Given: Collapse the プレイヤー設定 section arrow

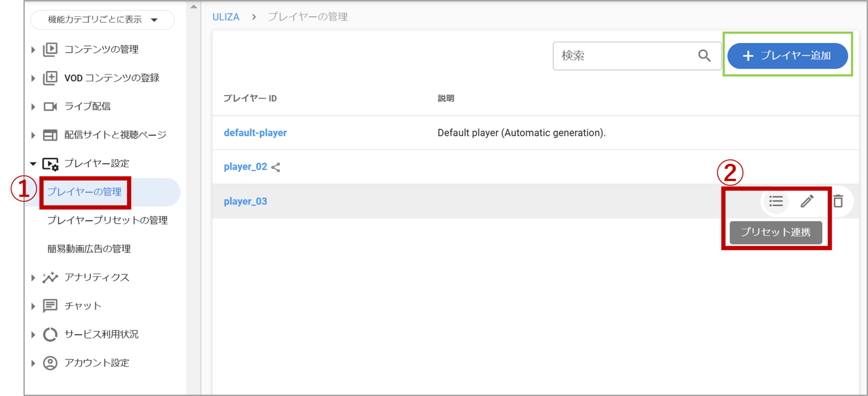Looking at the screenshot, I should click(33, 163).
